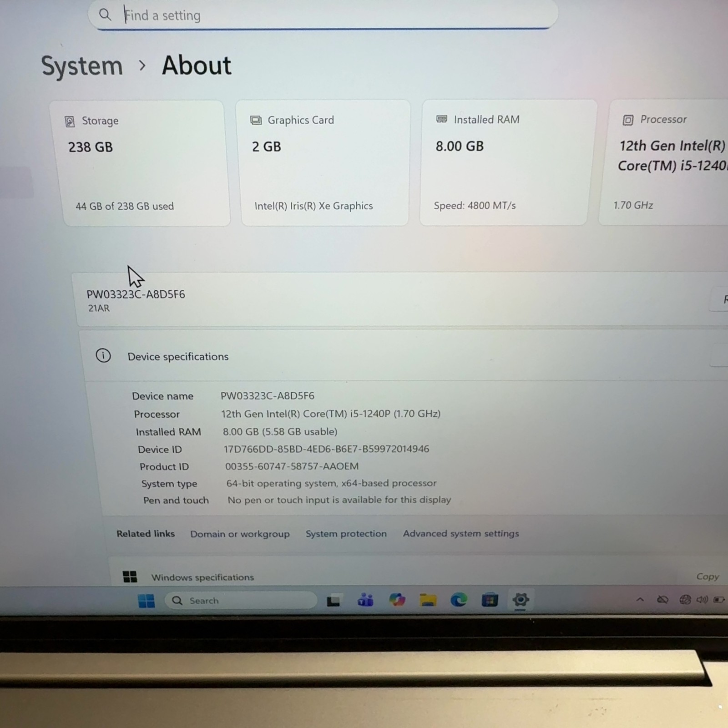The image size is (728, 728).
Task: Click the Graphics Card monitor icon
Action: 256,120
